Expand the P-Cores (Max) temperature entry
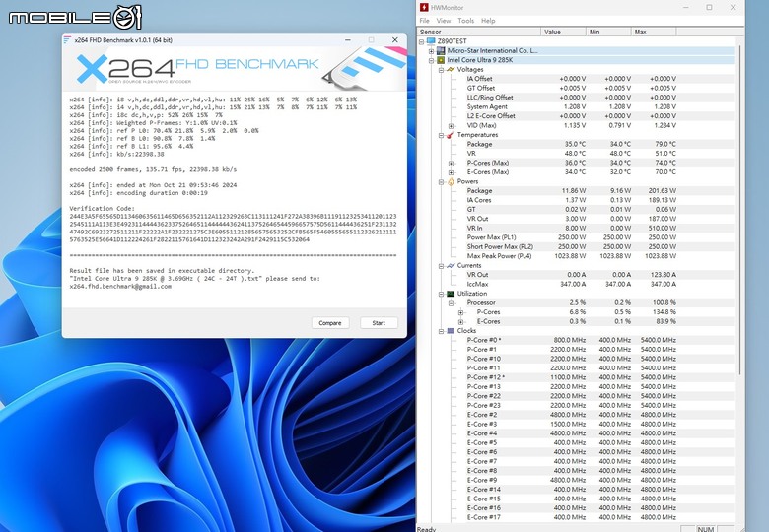Image resolution: width=769 pixels, height=532 pixels. click(x=451, y=163)
